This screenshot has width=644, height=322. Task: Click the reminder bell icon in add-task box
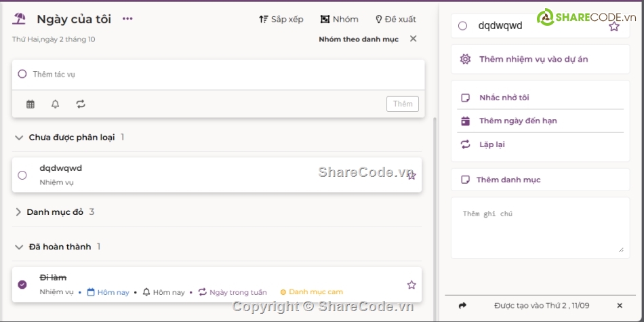pyautogui.click(x=56, y=104)
